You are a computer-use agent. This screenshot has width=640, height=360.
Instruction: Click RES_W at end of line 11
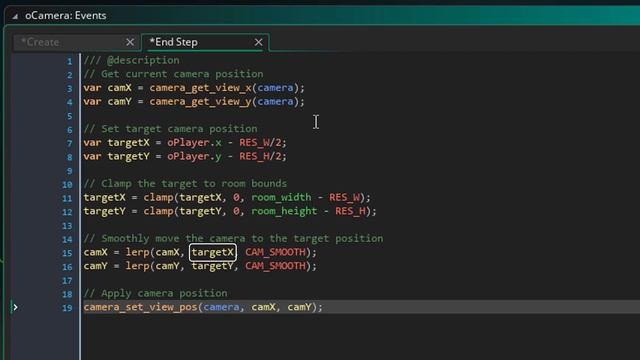344,197
